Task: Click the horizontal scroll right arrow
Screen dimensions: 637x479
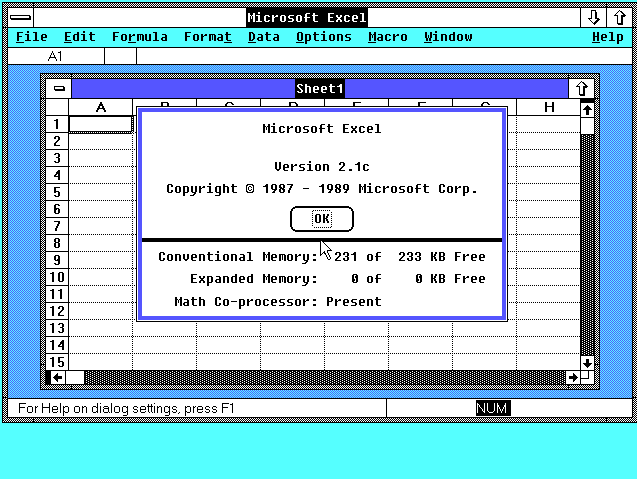Action: coord(572,377)
